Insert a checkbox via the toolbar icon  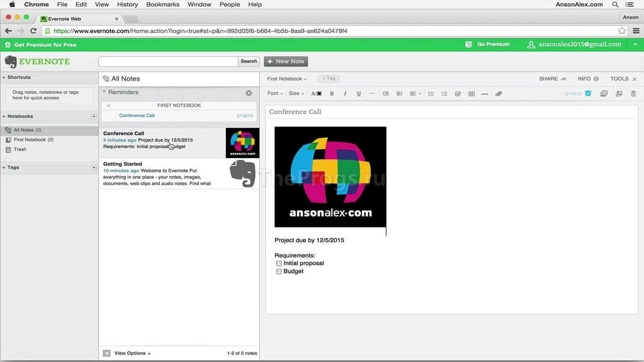pos(458,94)
